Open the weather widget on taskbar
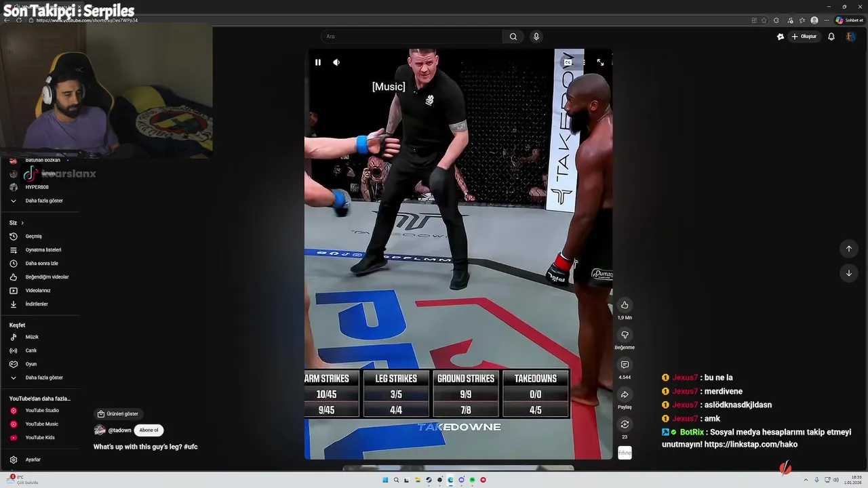 tap(23, 479)
